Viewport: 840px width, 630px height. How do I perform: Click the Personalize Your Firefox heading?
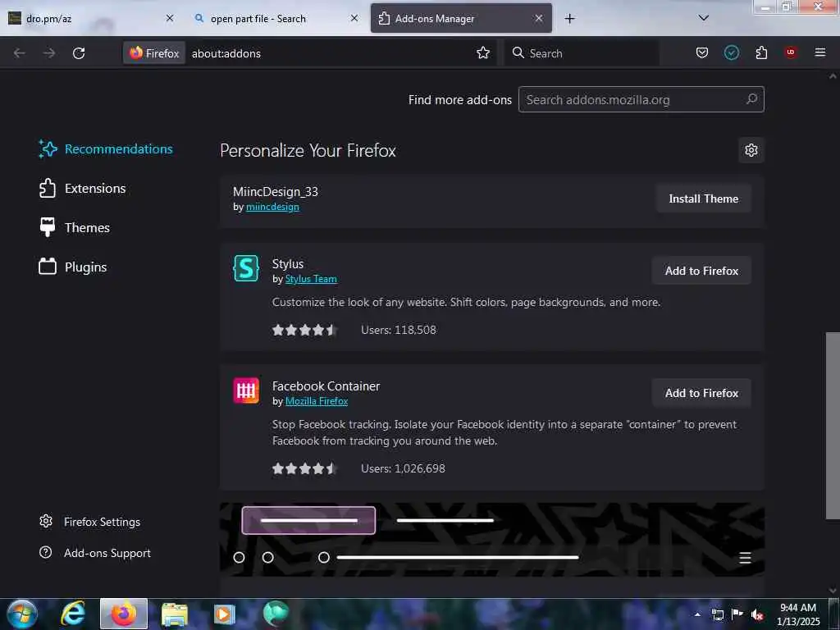[x=308, y=151]
